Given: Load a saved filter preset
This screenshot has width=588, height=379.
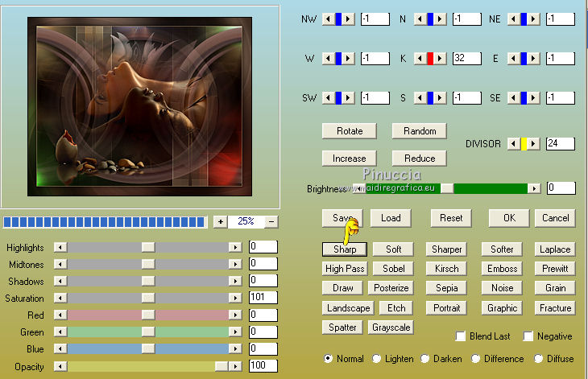Looking at the screenshot, I should click(x=391, y=218).
